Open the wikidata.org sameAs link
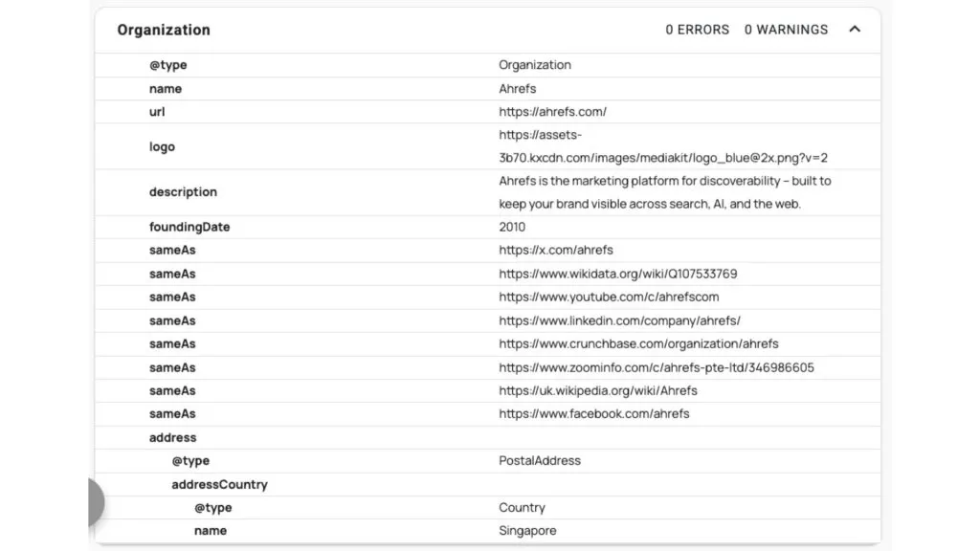 617,274
